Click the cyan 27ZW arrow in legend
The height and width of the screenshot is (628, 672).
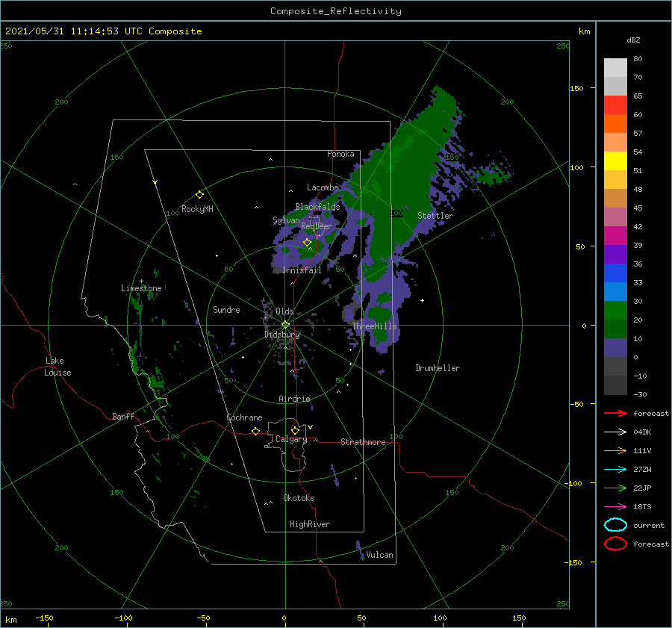coord(615,470)
